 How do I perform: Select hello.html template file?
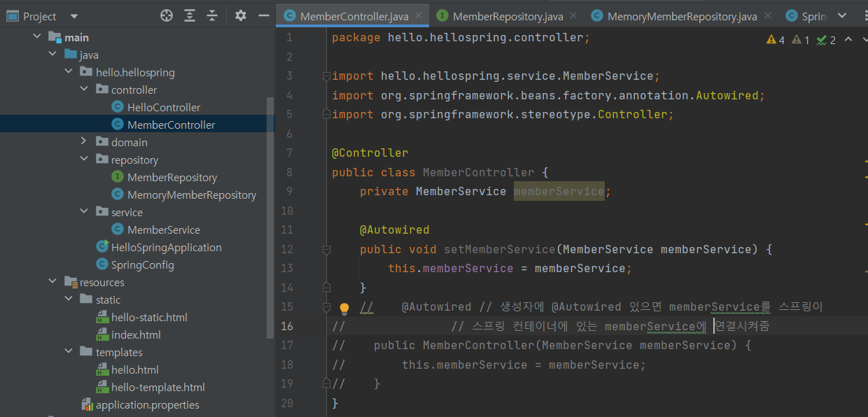(135, 369)
